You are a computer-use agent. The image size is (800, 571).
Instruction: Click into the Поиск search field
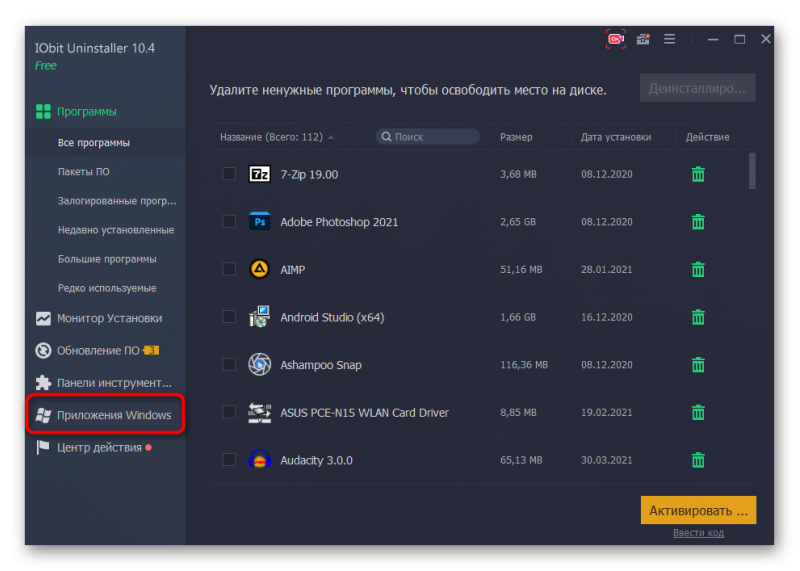[x=428, y=137]
